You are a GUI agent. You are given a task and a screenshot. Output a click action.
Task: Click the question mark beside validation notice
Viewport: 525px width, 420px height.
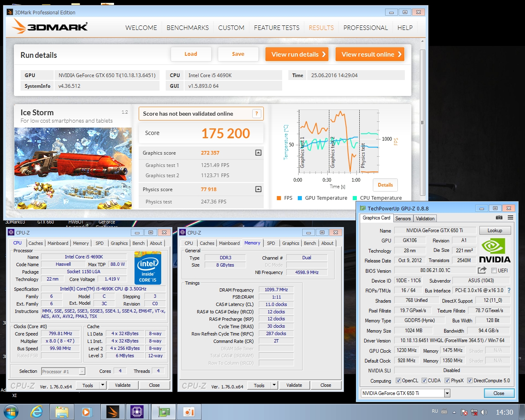coord(257,114)
